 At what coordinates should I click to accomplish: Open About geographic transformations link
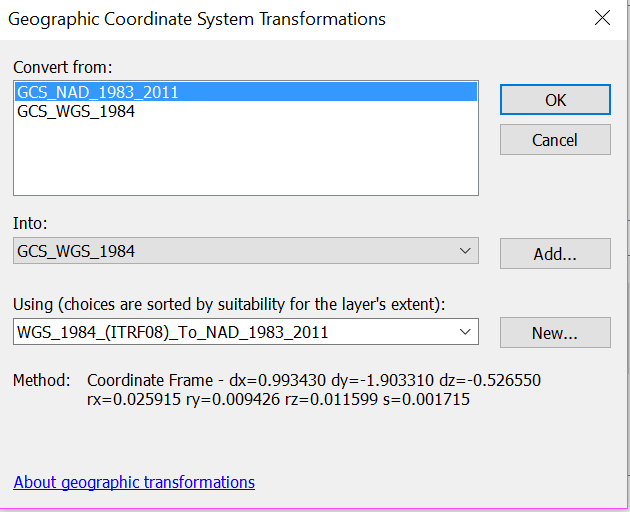[134, 482]
